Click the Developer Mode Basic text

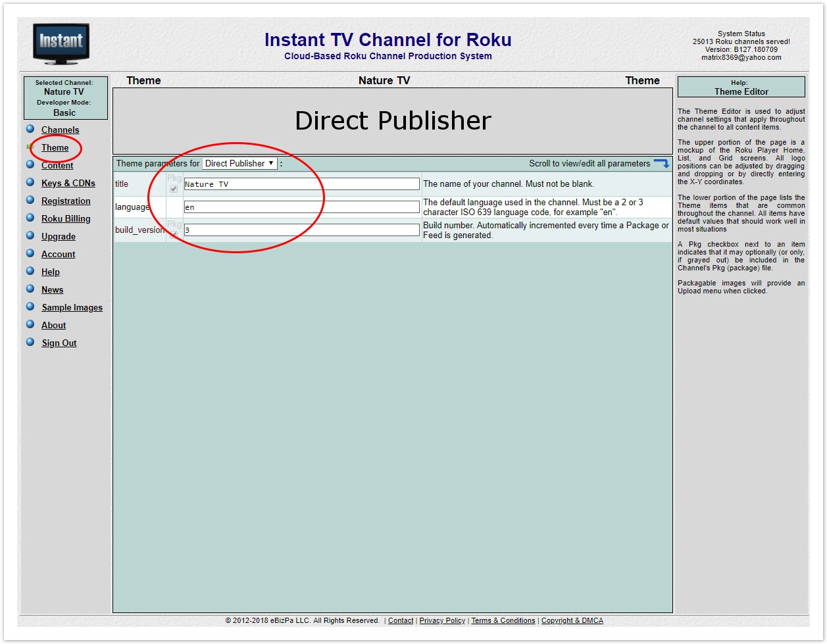64,108
